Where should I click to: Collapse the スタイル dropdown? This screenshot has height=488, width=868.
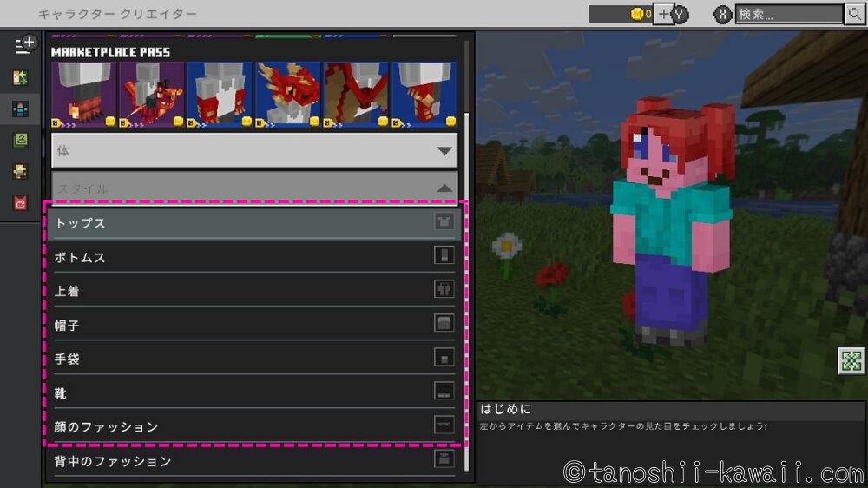(253, 188)
